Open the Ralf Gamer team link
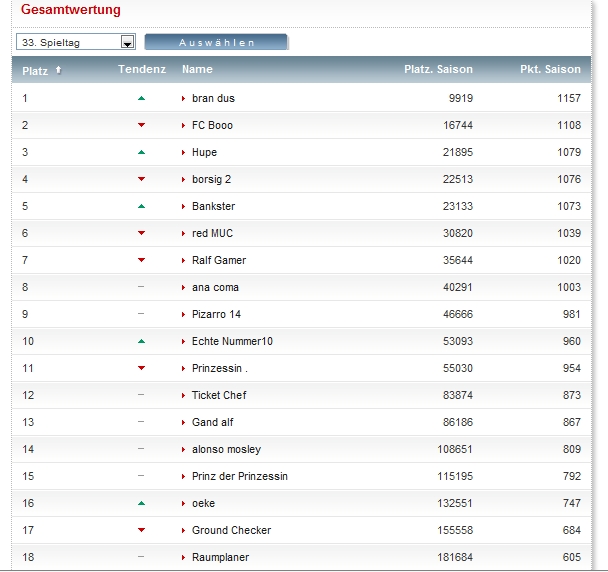This screenshot has width=608, height=572. point(218,260)
